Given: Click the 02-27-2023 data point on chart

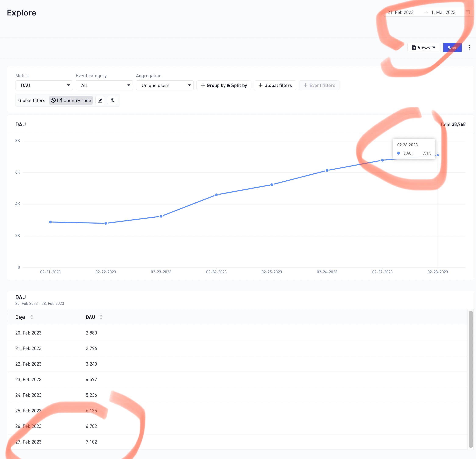Looking at the screenshot, I should pos(383,160).
